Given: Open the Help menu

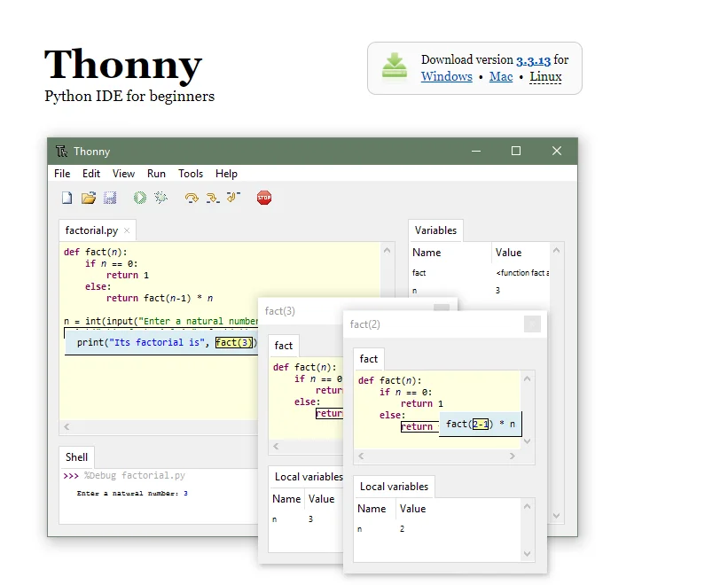Looking at the screenshot, I should pyautogui.click(x=226, y=174).
